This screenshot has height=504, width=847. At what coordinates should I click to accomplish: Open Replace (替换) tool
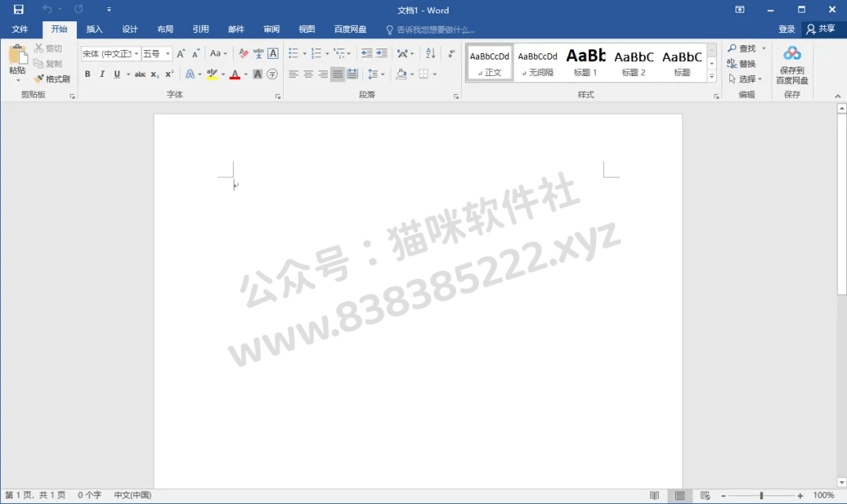(742, 63)
